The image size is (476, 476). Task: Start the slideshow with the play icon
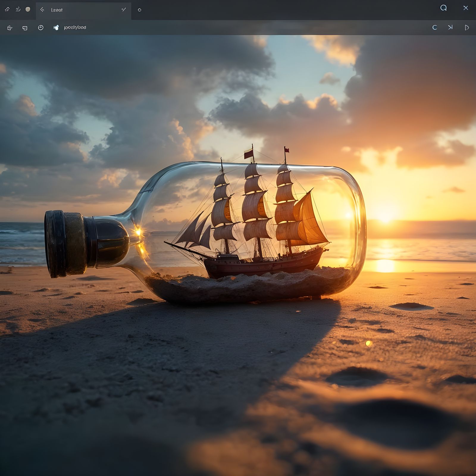point(467,27)
